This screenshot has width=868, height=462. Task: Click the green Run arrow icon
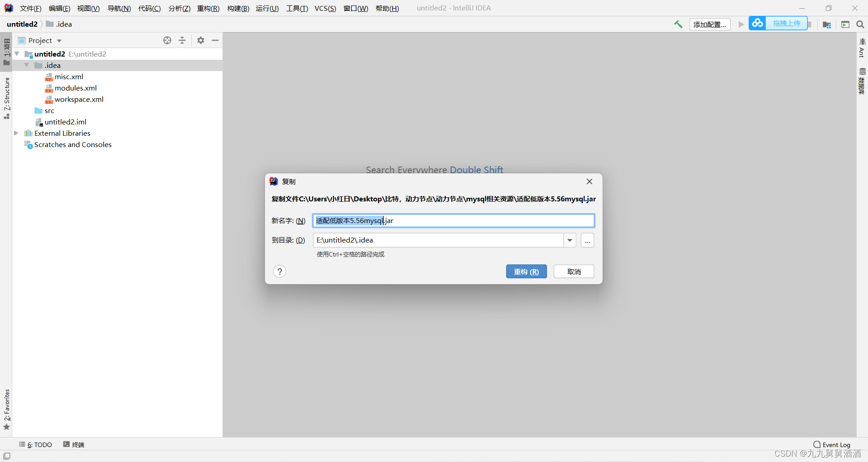tap(741, 24)
